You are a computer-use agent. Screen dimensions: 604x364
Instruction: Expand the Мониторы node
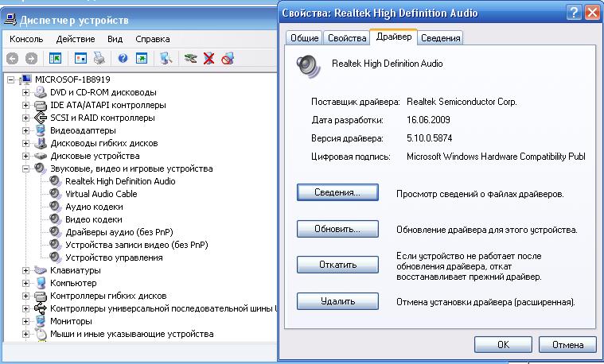click(25, 321)
